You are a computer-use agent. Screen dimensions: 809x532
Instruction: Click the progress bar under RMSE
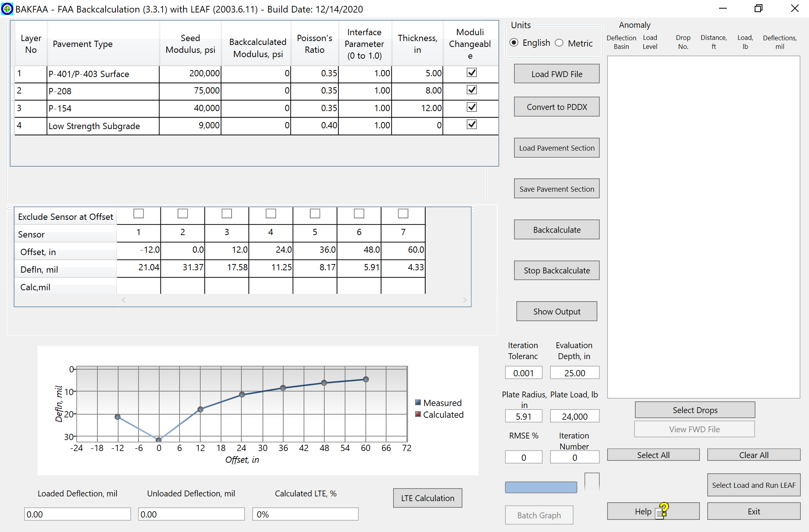[x=541, y=487]
